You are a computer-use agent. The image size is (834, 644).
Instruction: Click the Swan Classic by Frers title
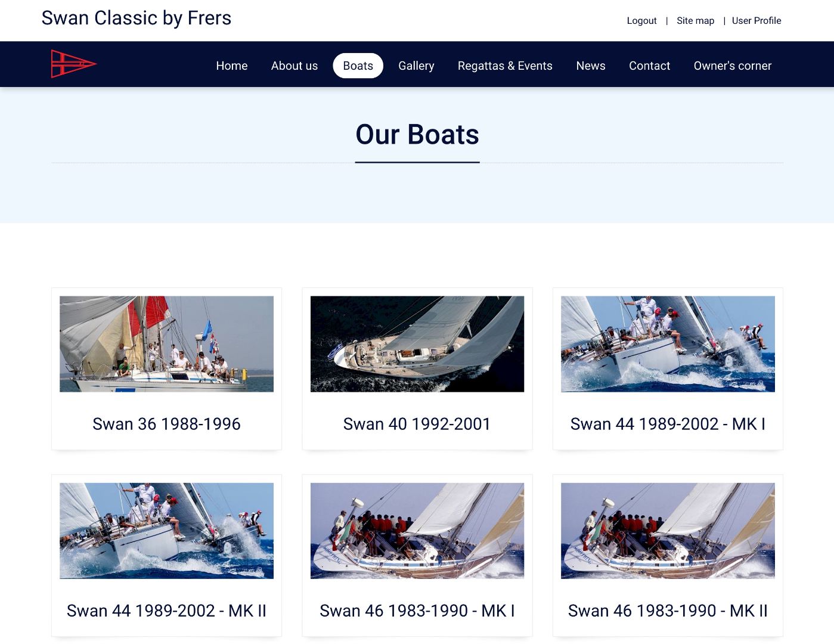pyautogui.click(x=137, y=18)
